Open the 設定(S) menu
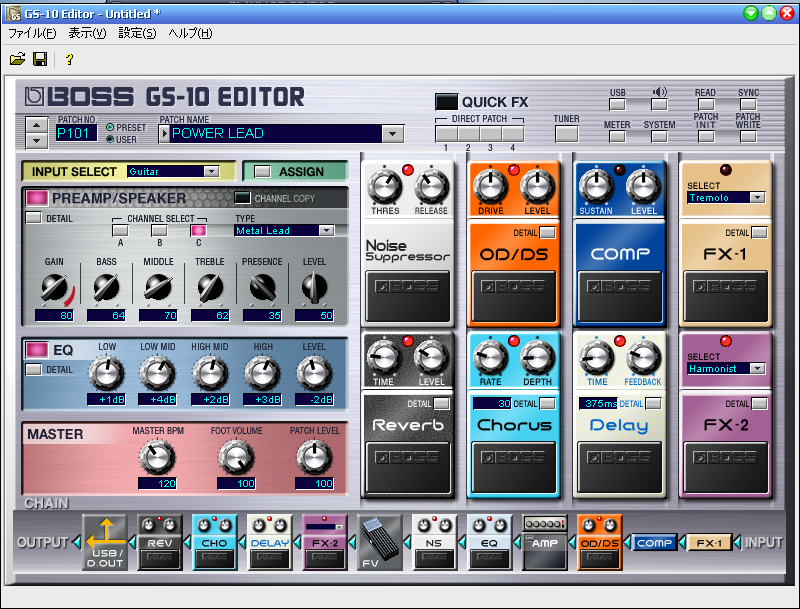The height and width of the screenshot is (609, 800). coord(137,34)
